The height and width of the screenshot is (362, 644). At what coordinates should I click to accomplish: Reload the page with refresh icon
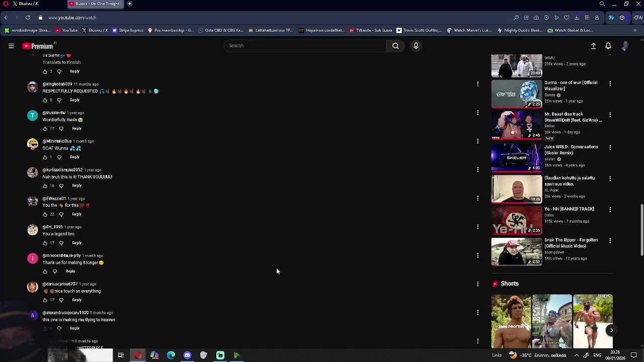[28, 18]
